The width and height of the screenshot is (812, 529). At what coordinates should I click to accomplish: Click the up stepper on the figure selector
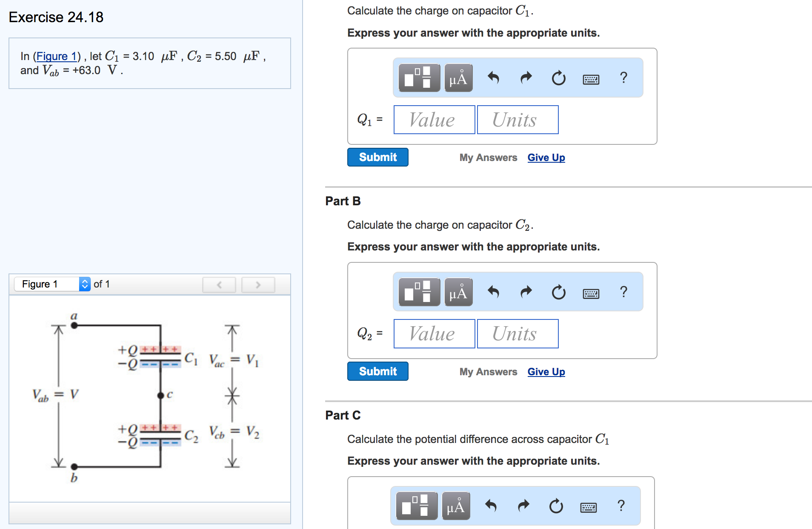pos(85,282)
